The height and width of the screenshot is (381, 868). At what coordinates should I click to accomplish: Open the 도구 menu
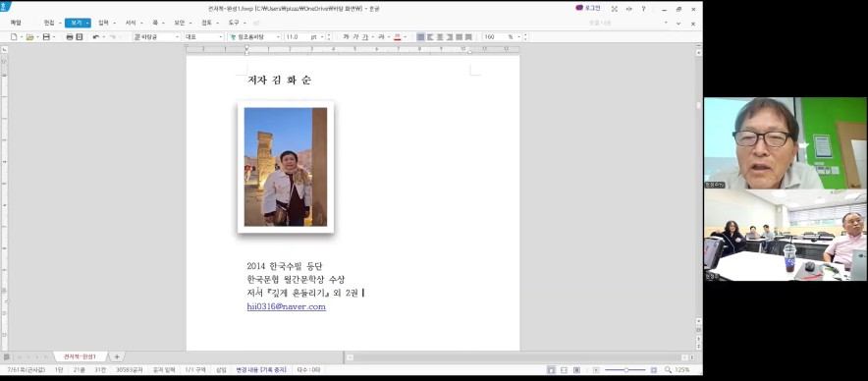(x=234, y=23)
